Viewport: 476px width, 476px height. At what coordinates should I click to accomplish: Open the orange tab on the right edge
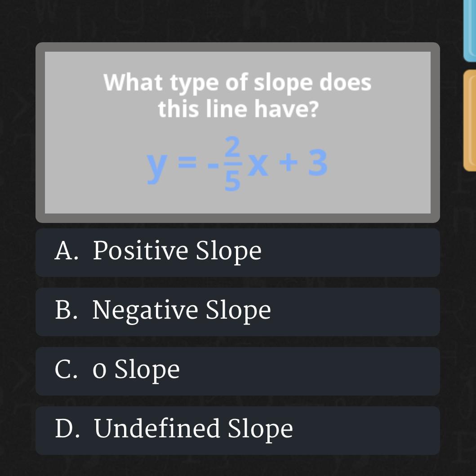tap(470, 120)
